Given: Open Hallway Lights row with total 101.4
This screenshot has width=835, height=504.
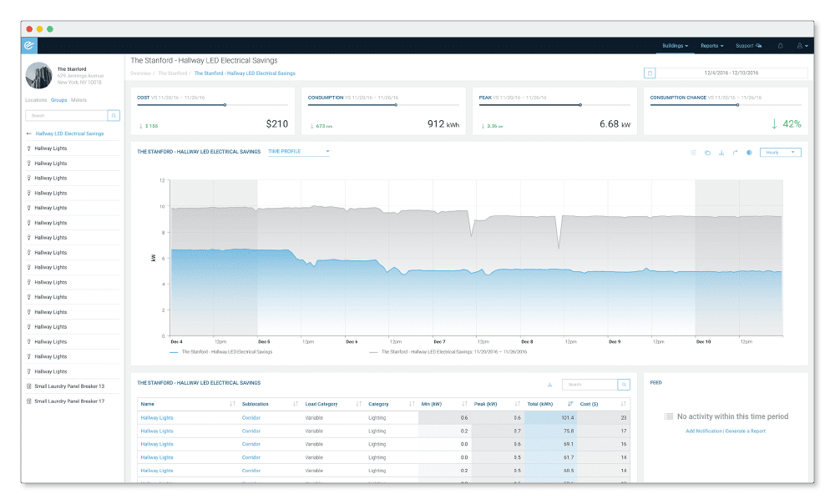Looking at the screenshot, I should (157, 418).
